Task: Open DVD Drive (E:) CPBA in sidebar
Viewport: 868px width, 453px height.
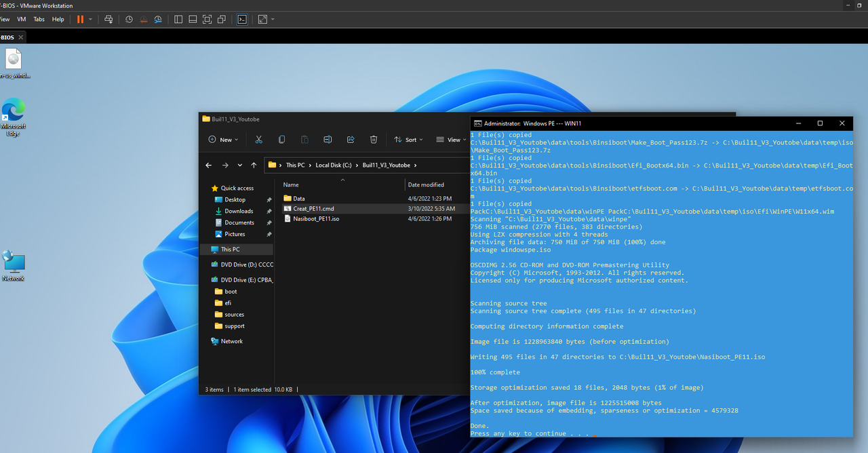Action: point(242,280)
